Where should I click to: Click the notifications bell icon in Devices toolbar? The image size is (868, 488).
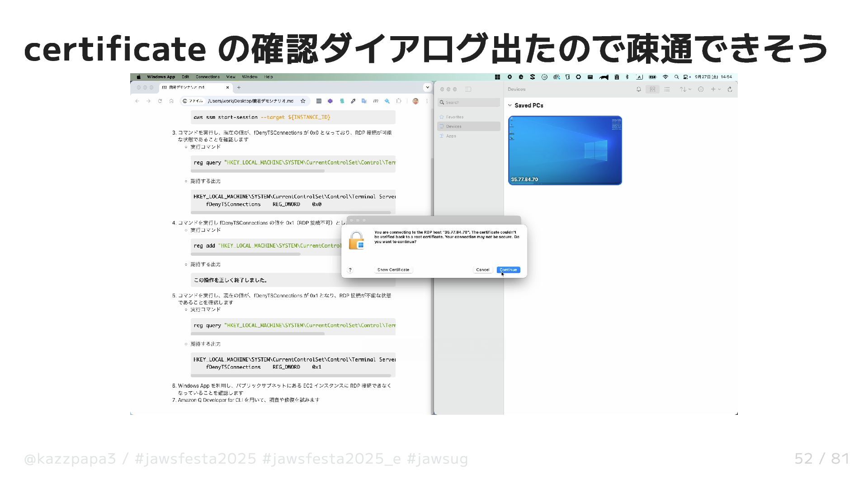639,89
